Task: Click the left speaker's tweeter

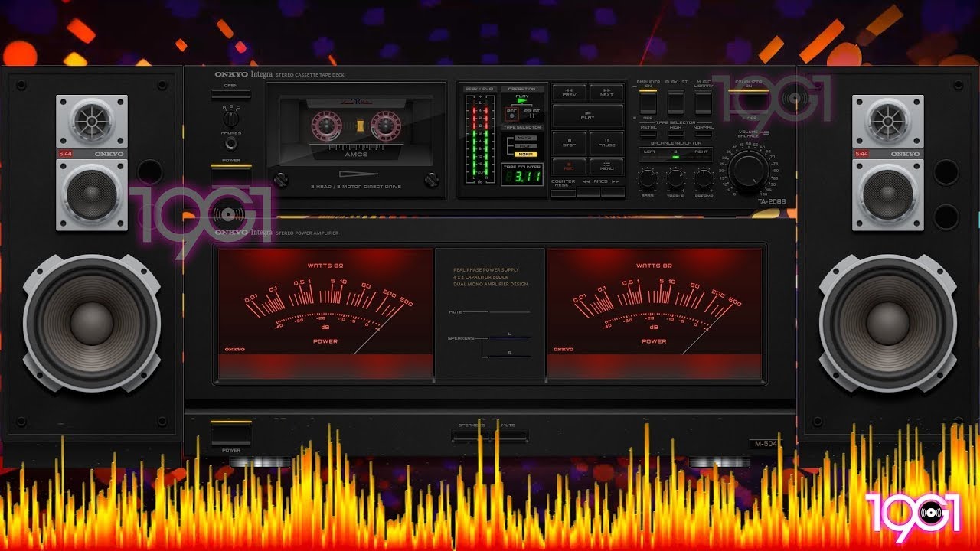Action: click(92, 120)
